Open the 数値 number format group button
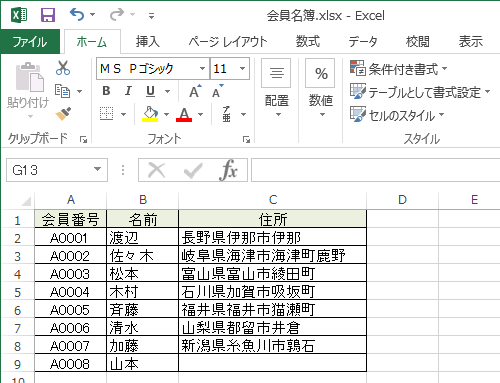The image size is (500, 383). click(321, 89)
